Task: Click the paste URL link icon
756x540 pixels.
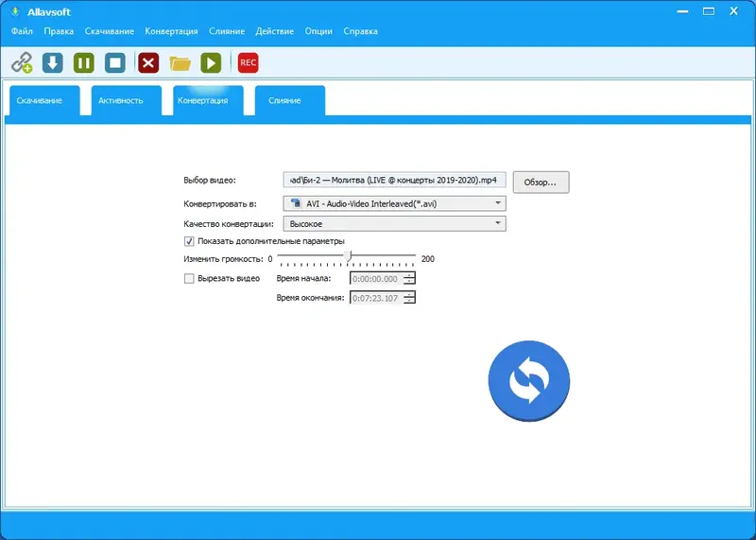Action: click(x=22, y=62)
